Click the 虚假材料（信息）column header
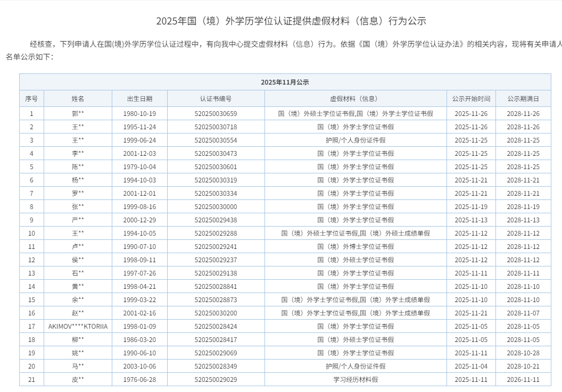Viewport: 562px width, 392px height. tap(356, 98)
